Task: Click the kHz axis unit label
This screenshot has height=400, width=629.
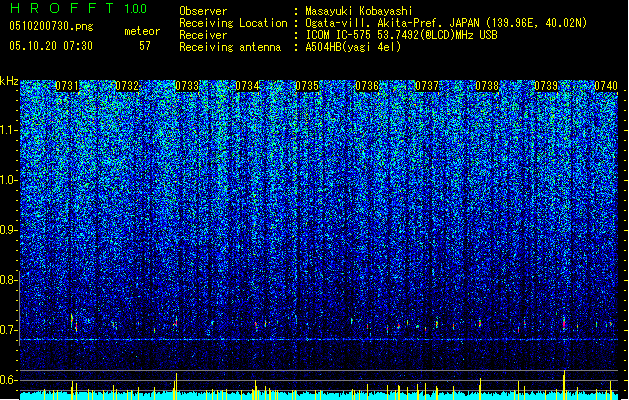Action: (x=9, y=81)
